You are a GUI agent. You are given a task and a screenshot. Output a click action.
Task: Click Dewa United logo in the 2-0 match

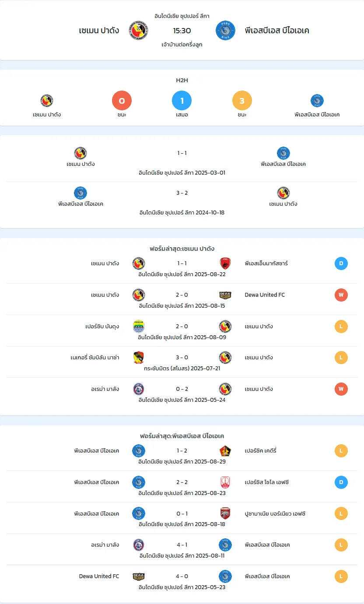click(x=225, y=295)
